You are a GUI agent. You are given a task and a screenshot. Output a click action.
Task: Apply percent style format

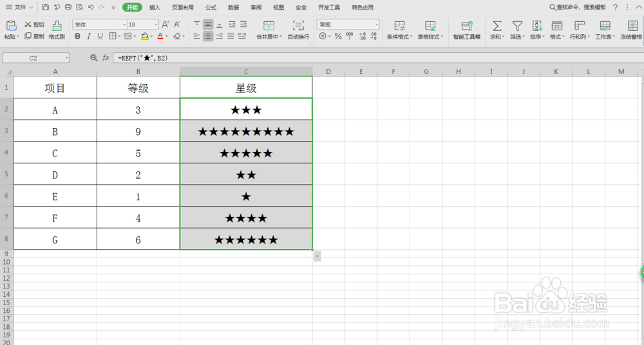click(x=338, y=36)
